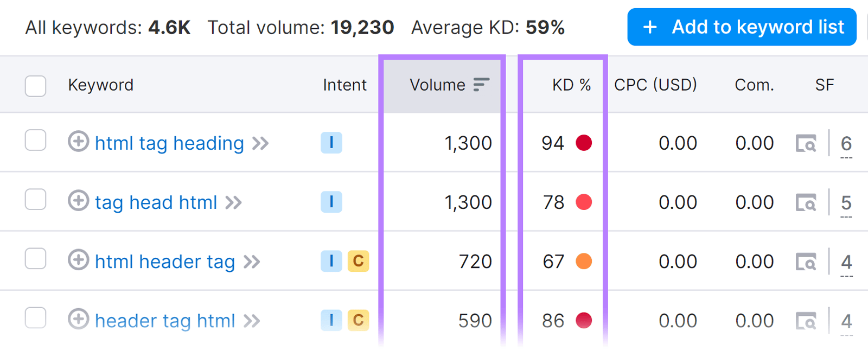Expand details chevron for header tag html
Viewport: 868px width, 350px height.
click(x=252, y=320)
